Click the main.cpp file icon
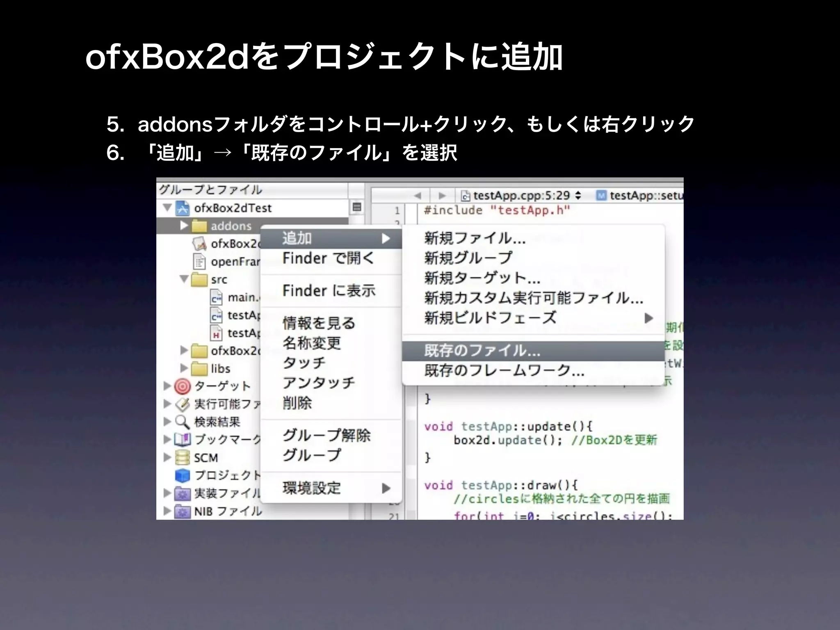Screen dimensions: 840x630 [x=216, y=297]
